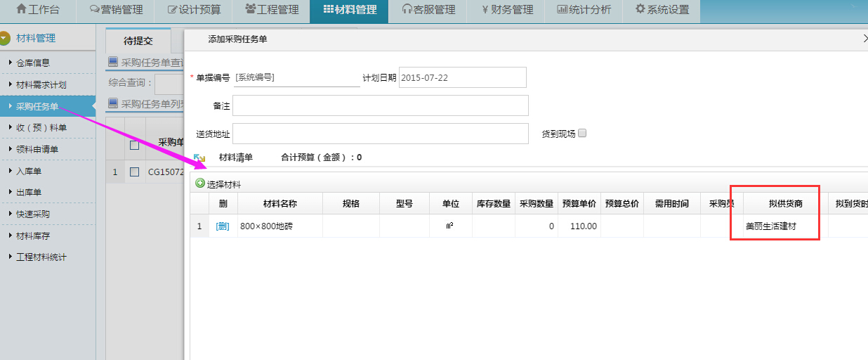Switch to the 待提交 tab
Image resolution: width=868 pixels, height=360 pixels.
coord(138,41)
